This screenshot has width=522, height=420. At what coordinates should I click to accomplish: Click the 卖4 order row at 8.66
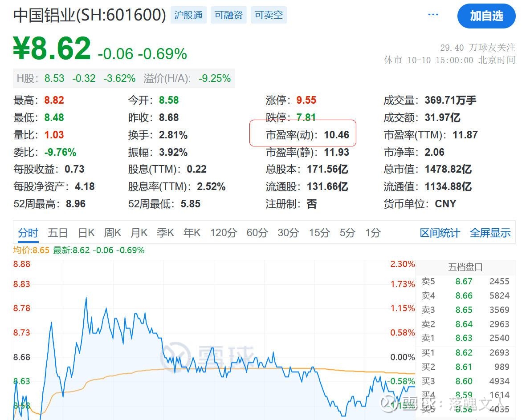tap(465, 295)
